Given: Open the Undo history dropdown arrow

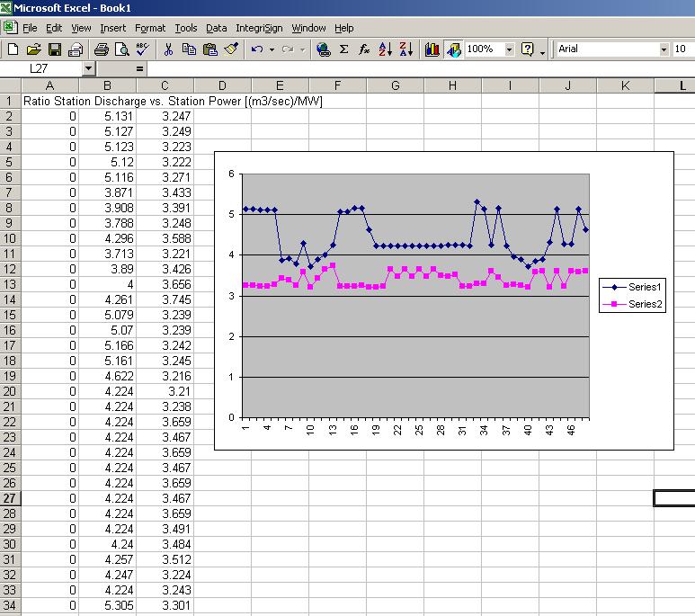Looking at the screenshot, I should tap(272, 49).
